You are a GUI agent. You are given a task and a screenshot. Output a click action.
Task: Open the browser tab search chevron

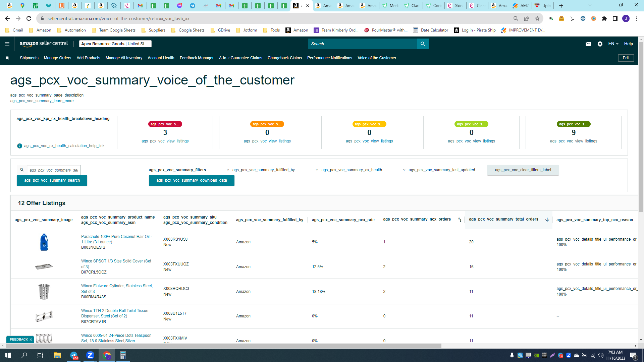(x=590, y=5)
